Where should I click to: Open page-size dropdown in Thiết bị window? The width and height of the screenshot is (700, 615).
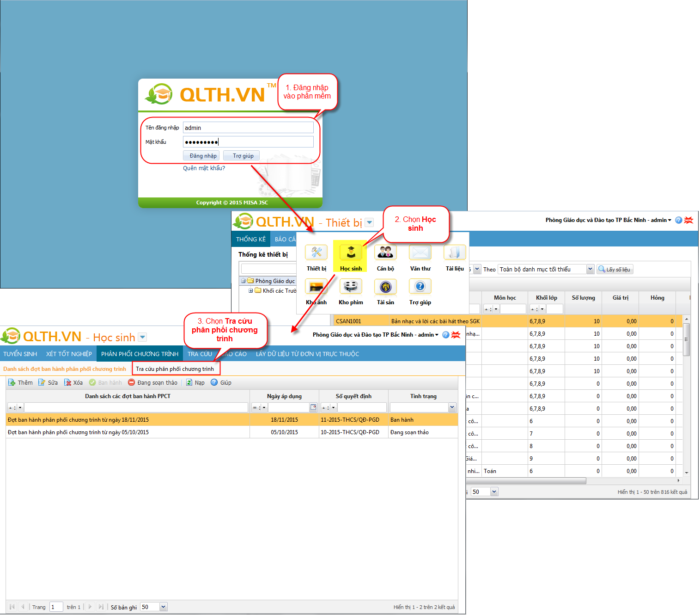pos(494,492)
